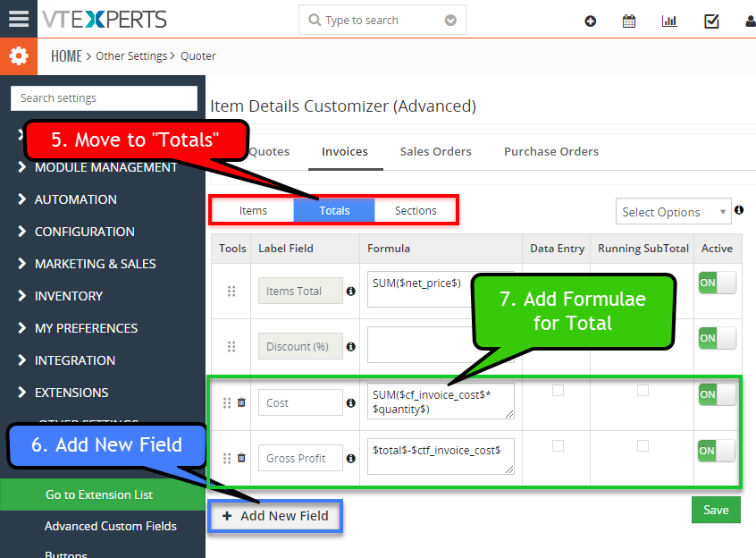Open the reports bar chart icon
The image size is (756, 558).
pyautogui.click(x=669, y=21)
